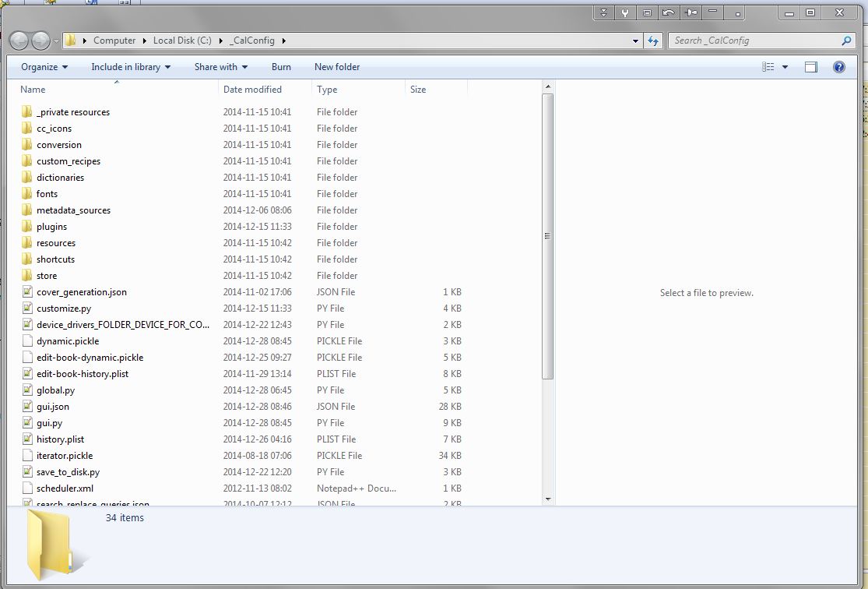This screenshot has height=589, width=868.
Task: Select the customize.py file name
Action: pos(64,308)
